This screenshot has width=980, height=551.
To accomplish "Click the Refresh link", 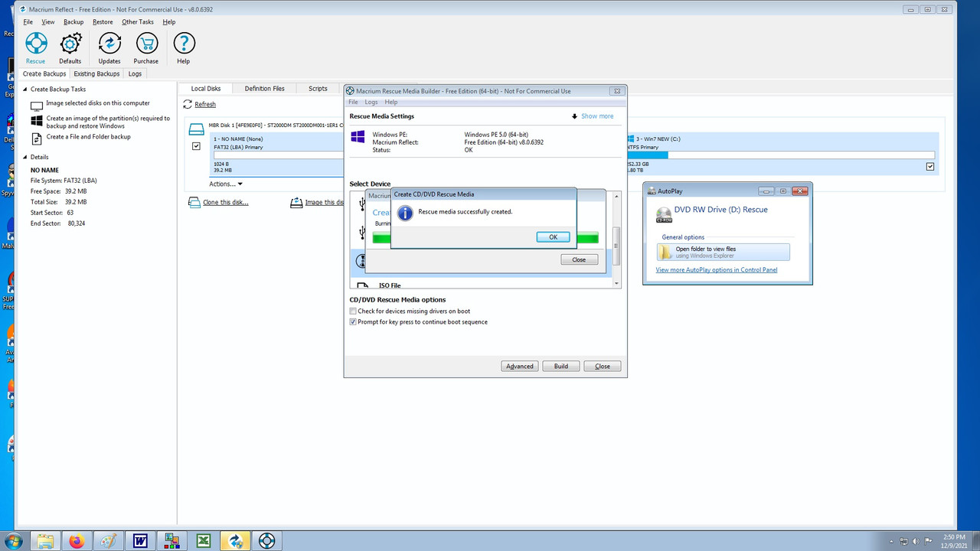I will pyautogui.click(x=205, y=104).
